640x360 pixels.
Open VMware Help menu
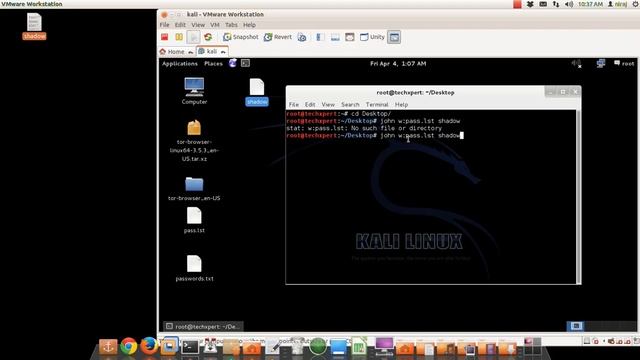tap(249, 25)
